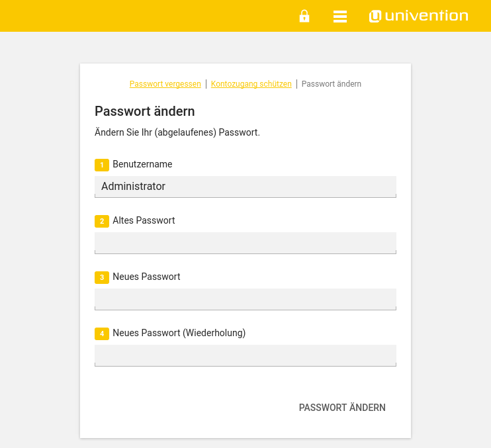
Task: Click the Neues Passwort label text
Action: click(x=146, y=277)
